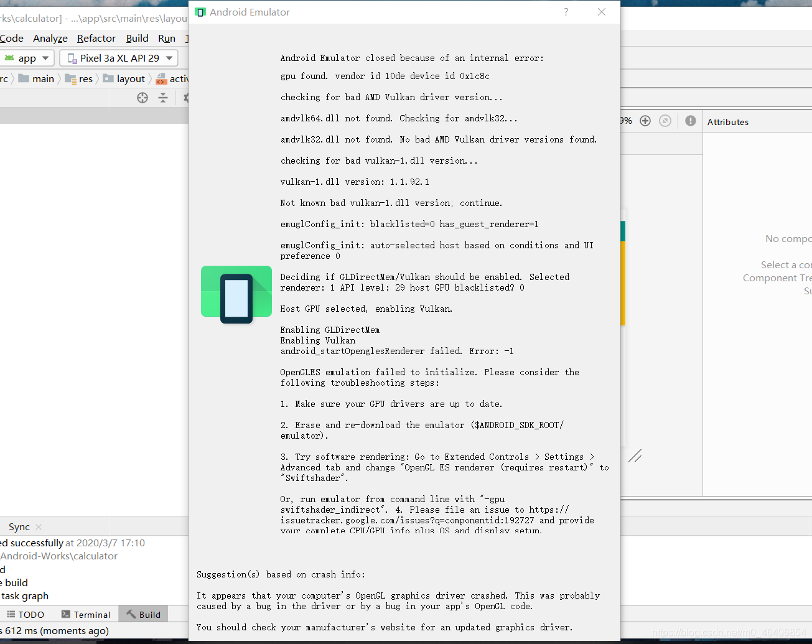Open the Run menu
Image resolution: width=812 pixels, height=644 pixels.
(167, 38)
